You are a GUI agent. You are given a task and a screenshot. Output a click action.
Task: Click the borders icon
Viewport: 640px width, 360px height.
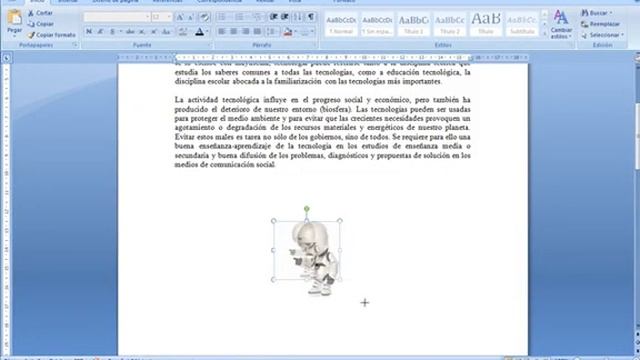click(304, 32)
